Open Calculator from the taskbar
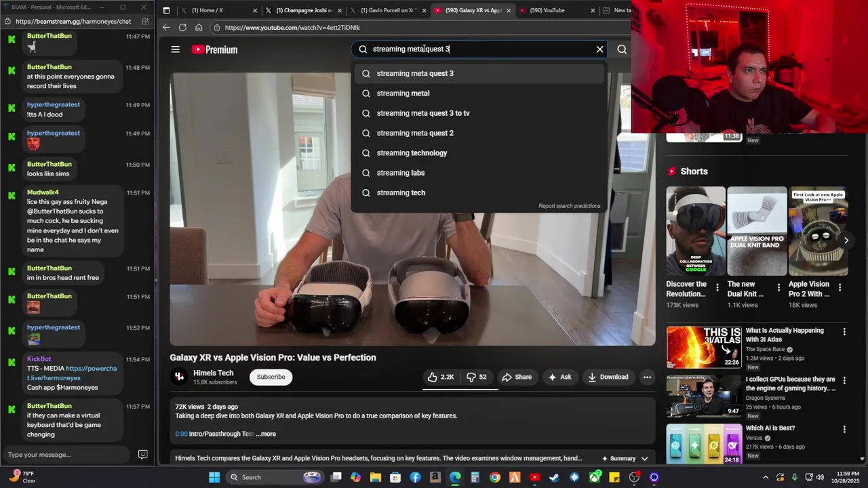Image resolution: width=868 pixels, height=488 pixels. (x=475, y=477)
